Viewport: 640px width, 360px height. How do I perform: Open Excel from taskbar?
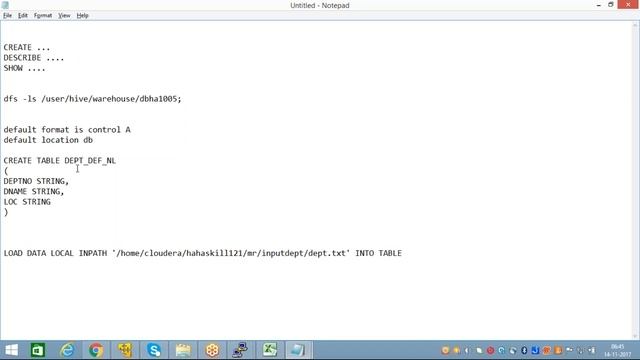point(269,350)
